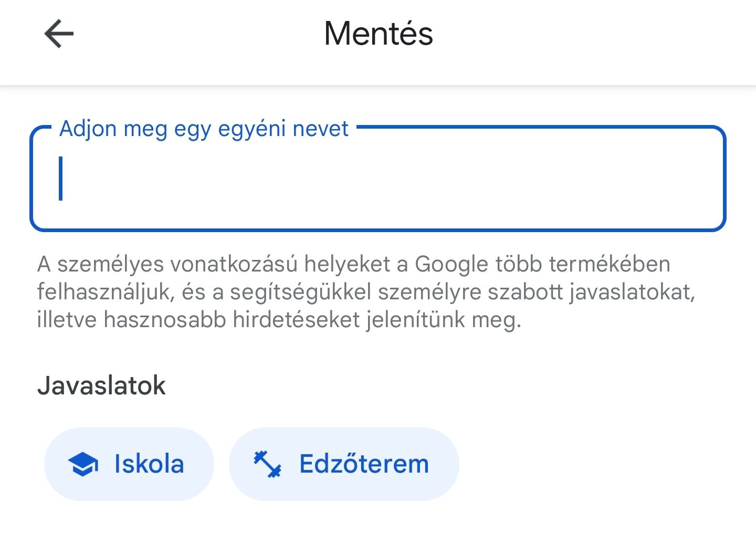Click the 'A személyes vonatkozású helyeket' line
756x533 pixels.
(x=353, y=264)
